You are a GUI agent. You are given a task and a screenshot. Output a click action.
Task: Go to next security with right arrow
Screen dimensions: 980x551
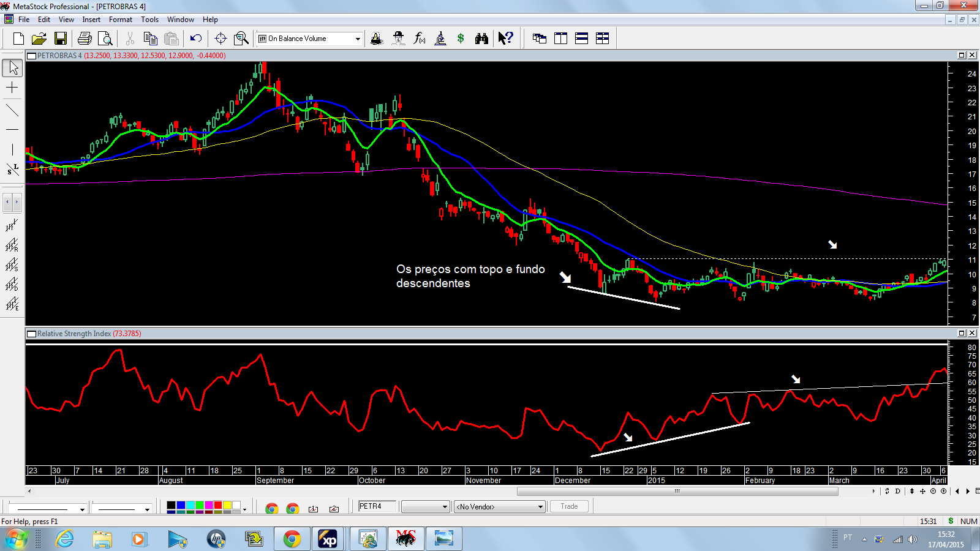(967, 491)
